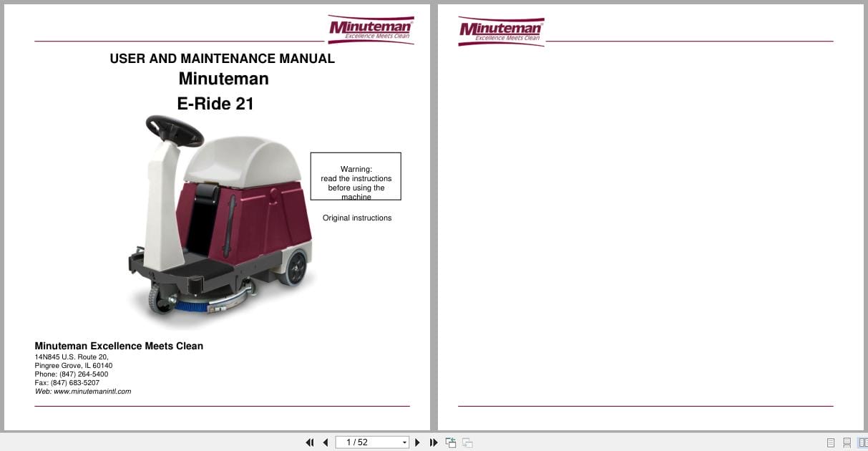868x451 pixels.
Task: Select the Warning instructions text box
Action: tap(356, 176)
